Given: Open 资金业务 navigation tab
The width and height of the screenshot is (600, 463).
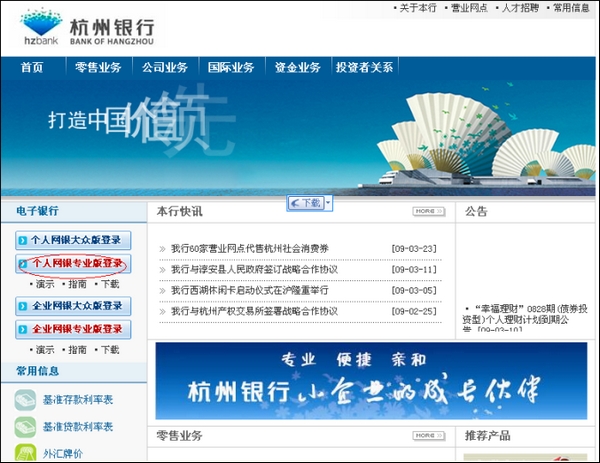Looking at the screenshot, I should (298, 68).
